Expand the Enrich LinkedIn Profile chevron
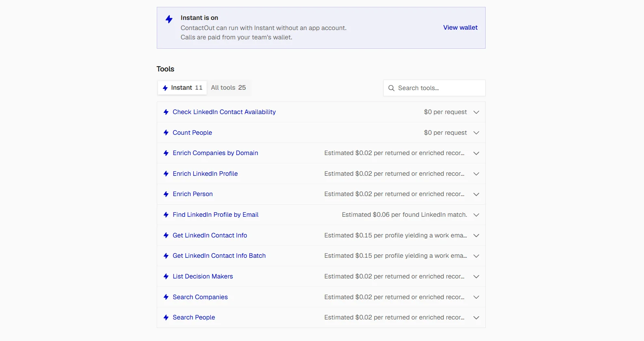This screenshot has height=341, width=644. pyautogui.click(x=476, y=174)
